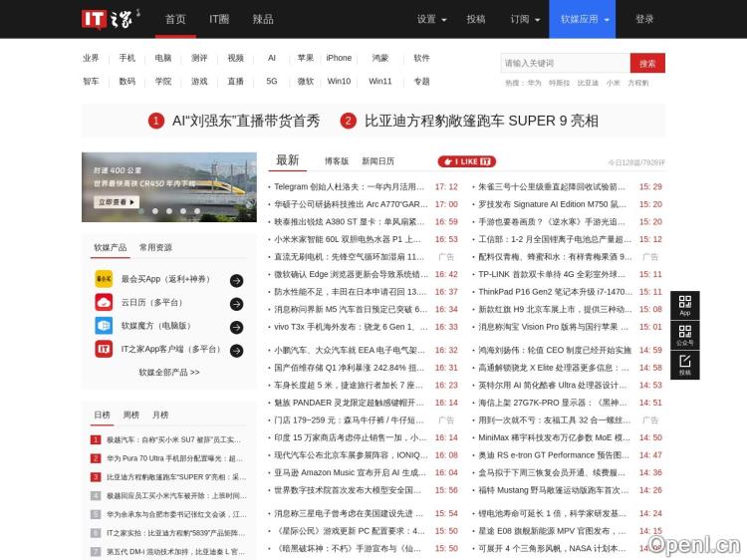Click the 登录 link
This screenshot has width=747, height=560.
click(x=644, y=19)
